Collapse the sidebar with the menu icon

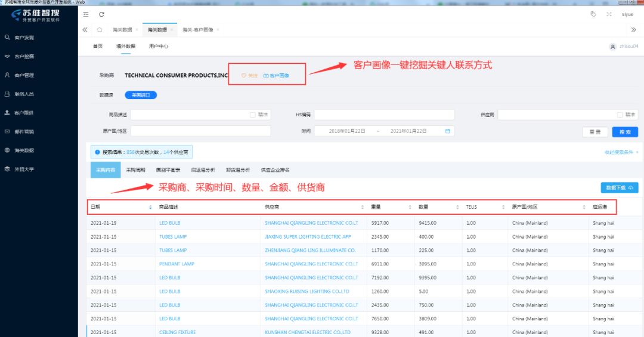pos(86,14)
